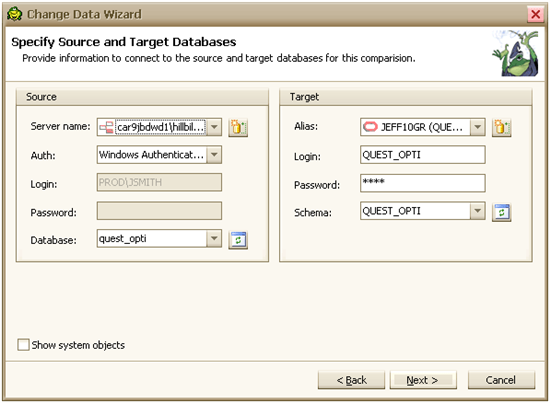Close the Change Data Wizard window
550x403 pixels.
tap(536, 14)
